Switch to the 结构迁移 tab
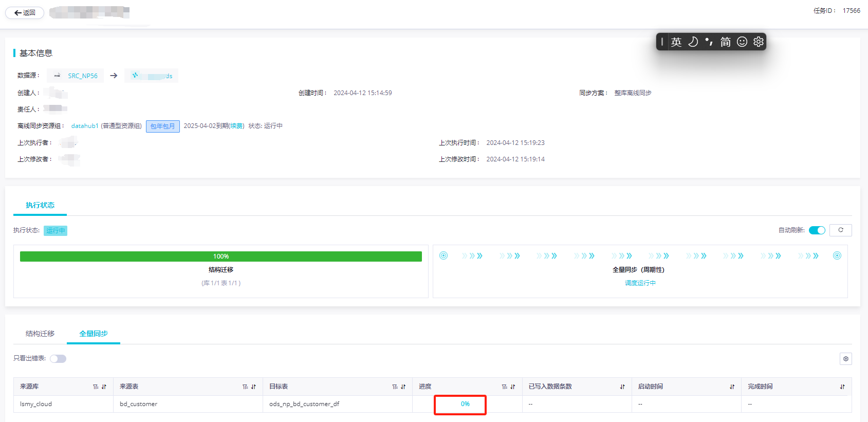868x422 pixels. point(40,334)
